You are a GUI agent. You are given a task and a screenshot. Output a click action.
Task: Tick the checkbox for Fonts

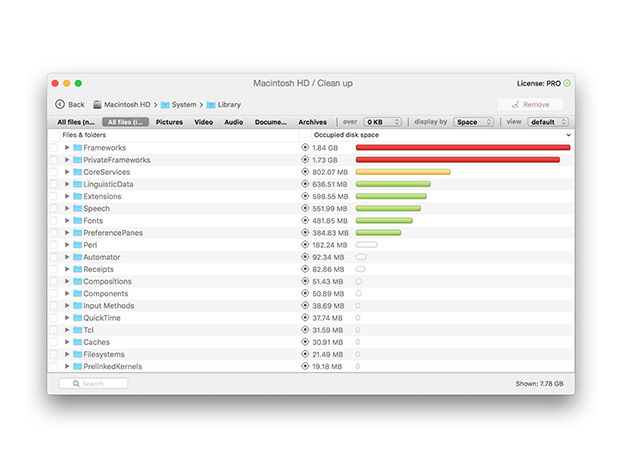[53, 220]
